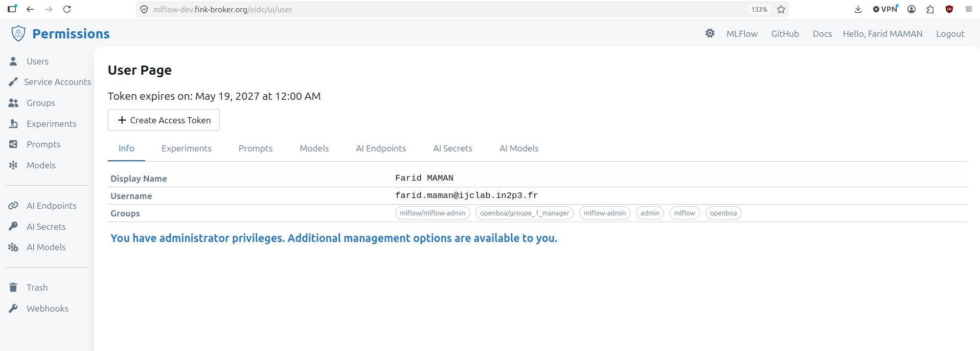Switch to the Prompts tab

click(x=256, y=148)
